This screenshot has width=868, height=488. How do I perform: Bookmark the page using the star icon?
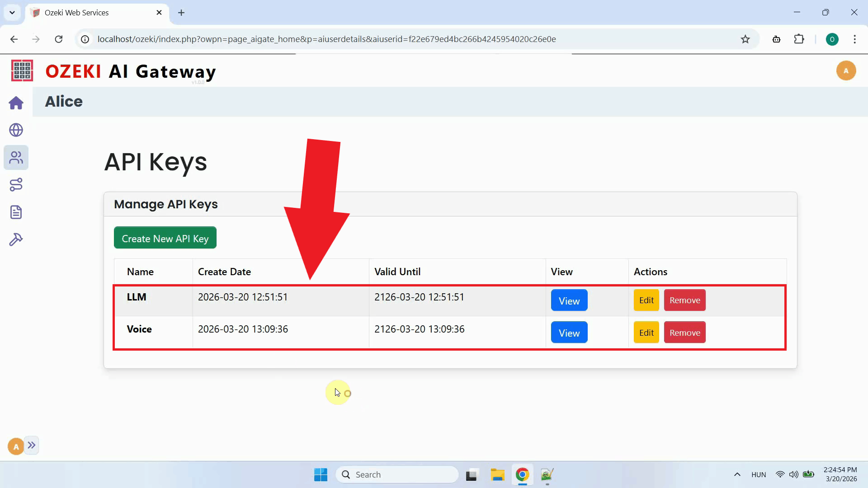745,39
